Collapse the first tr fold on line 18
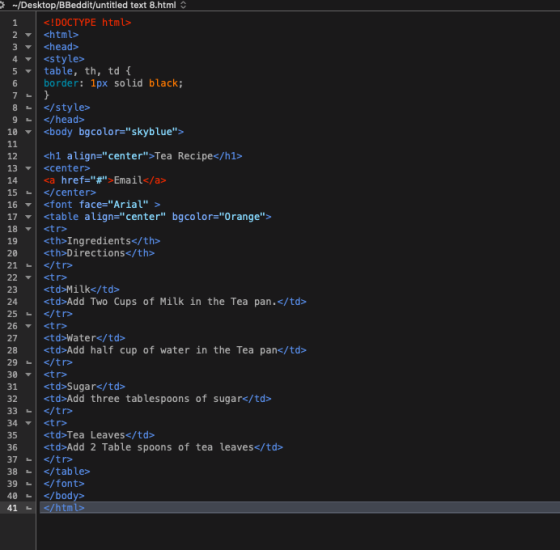 (28, 229)
